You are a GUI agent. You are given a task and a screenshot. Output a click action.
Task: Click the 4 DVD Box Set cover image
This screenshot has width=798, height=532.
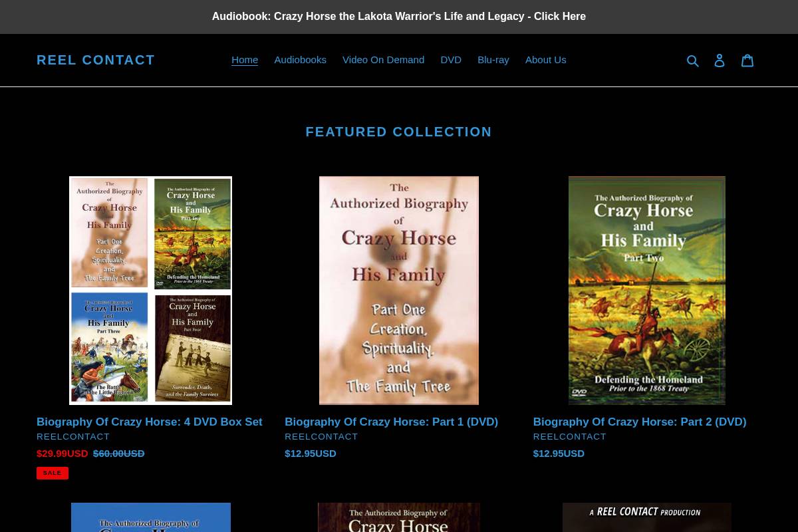pos(151,291)
